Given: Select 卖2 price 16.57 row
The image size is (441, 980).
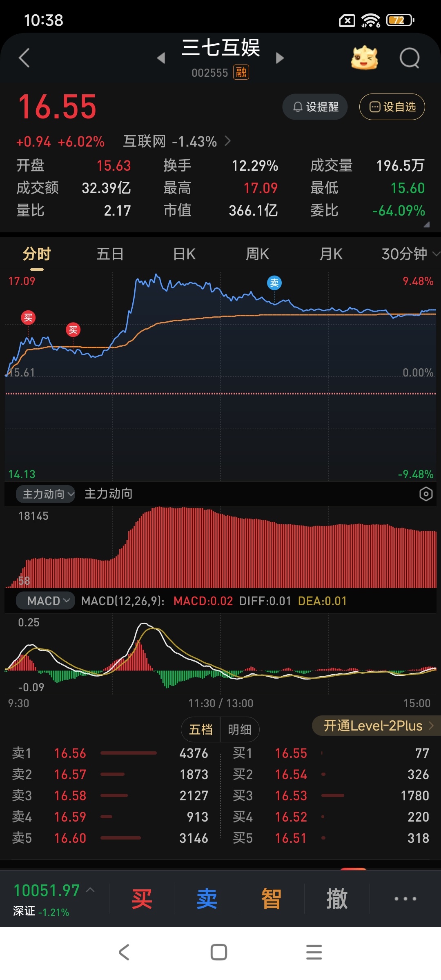Looking at the screenshot, I should coord(110,774).
